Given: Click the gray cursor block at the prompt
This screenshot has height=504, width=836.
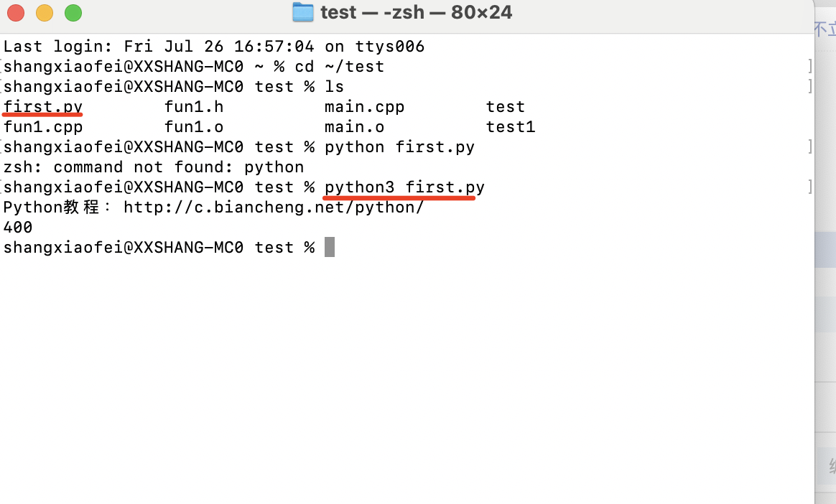Looking at the screenshot, I should tap(330, 248).
